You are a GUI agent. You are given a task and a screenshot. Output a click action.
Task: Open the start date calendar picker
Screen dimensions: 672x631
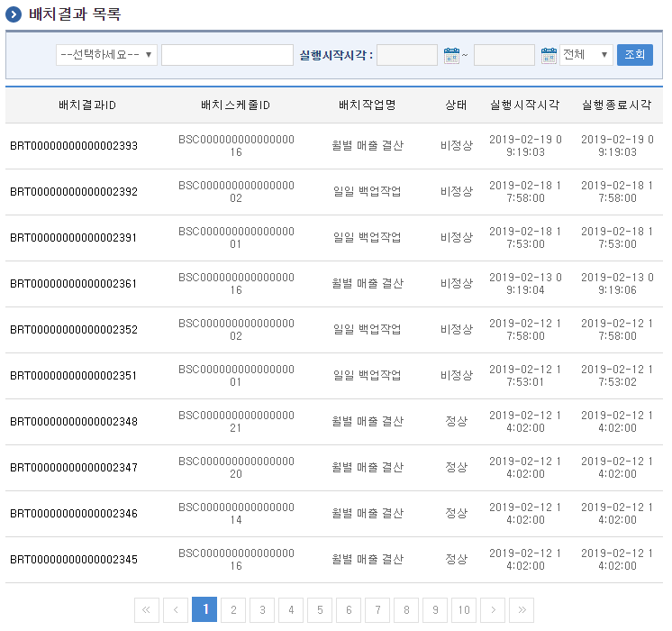pos(451,56)
